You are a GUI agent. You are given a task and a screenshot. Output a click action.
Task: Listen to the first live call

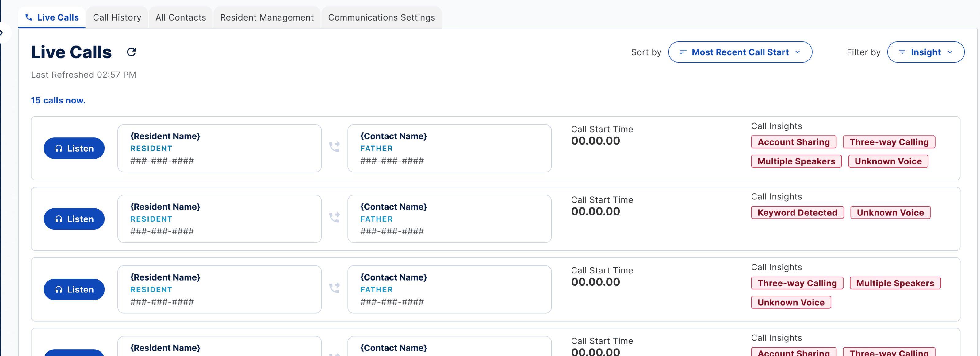click(74, 149)
